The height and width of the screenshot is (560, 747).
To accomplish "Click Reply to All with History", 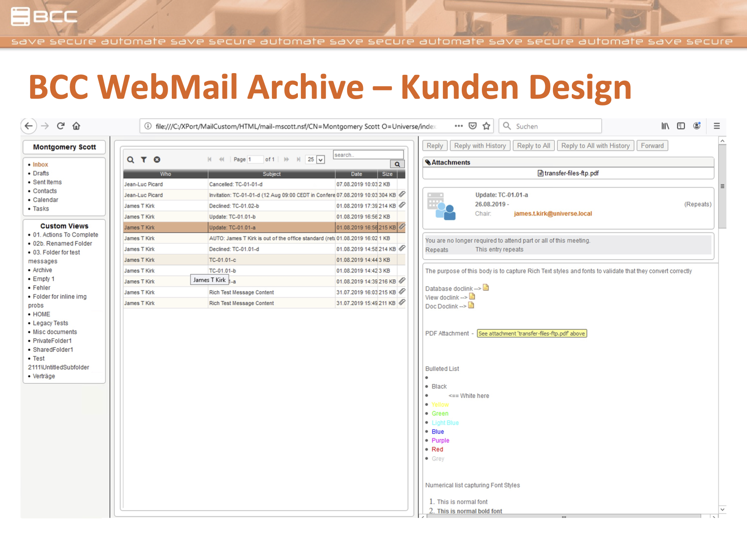I will pyautogui.click(x=595, y=145).
